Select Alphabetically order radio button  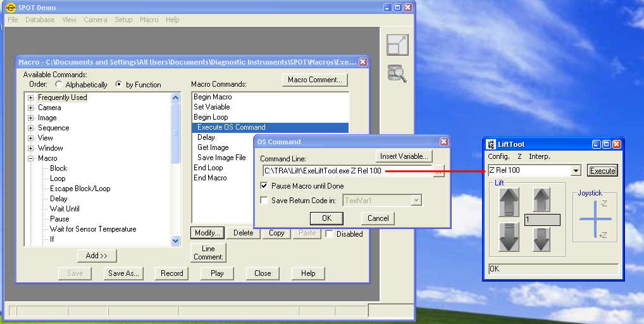point(59,84)
